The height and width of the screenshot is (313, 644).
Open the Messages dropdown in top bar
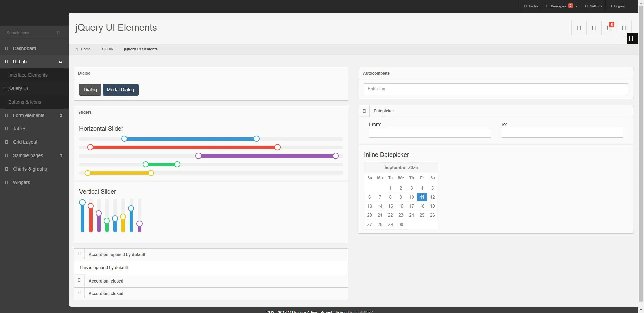tap(561, 6)
